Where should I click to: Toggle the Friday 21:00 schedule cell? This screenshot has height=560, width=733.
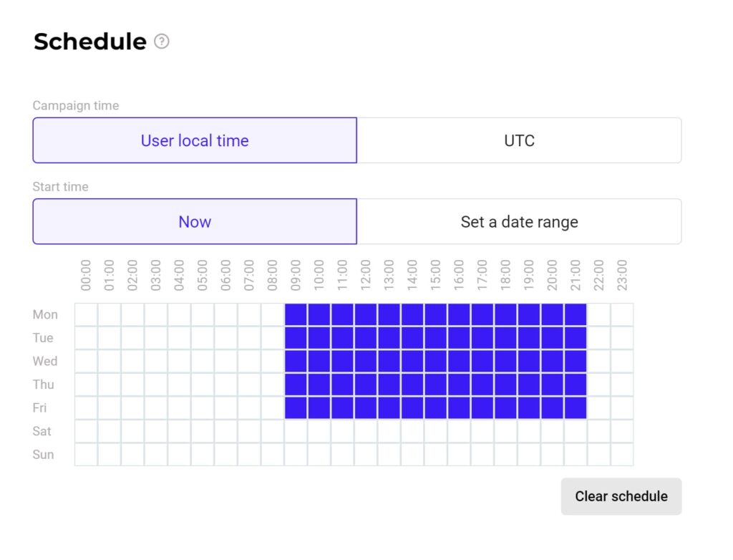pyautogui.click(x=576, y=407)
